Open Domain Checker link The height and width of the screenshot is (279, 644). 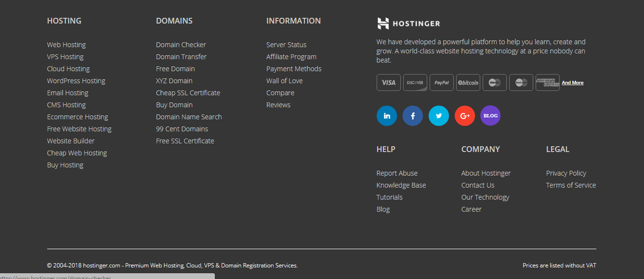(181, 45)
